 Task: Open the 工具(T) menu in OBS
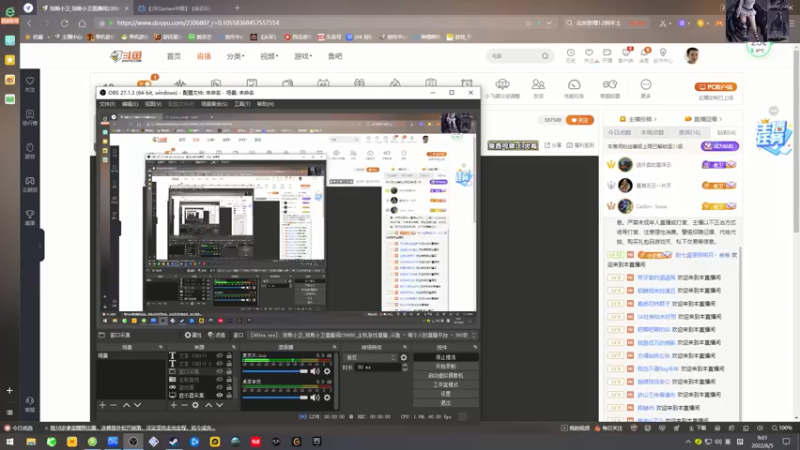point(242,104)
